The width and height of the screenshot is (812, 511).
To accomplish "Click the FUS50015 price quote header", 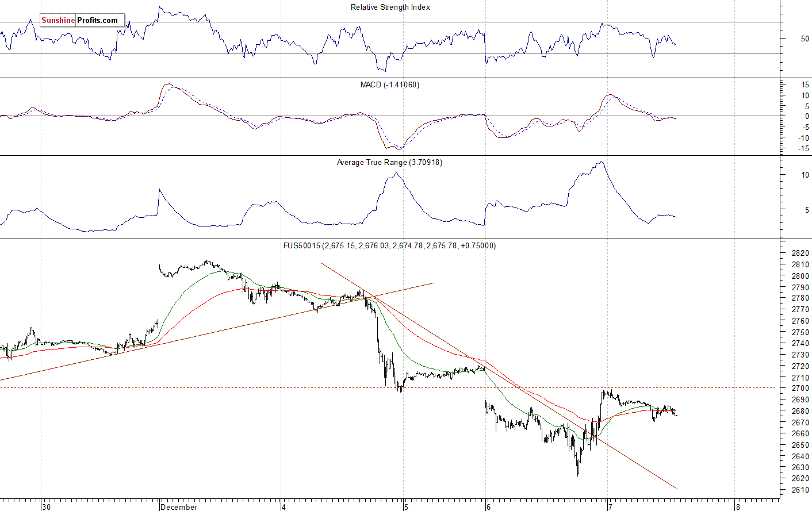I will pos(389,246).
